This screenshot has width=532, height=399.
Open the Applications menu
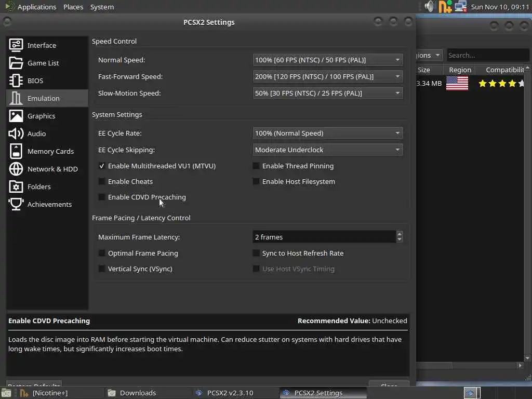pos(37,7)
